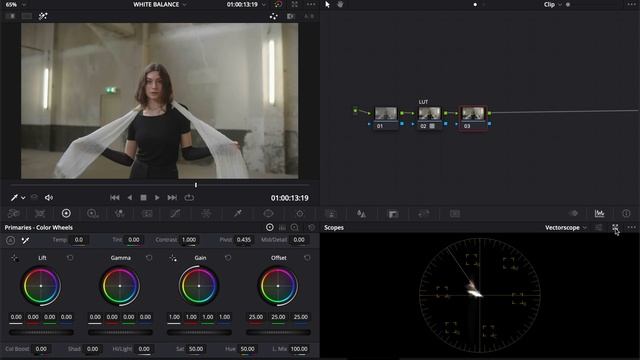
Task: Open the Color Match palette
Action: pos(40,213)
